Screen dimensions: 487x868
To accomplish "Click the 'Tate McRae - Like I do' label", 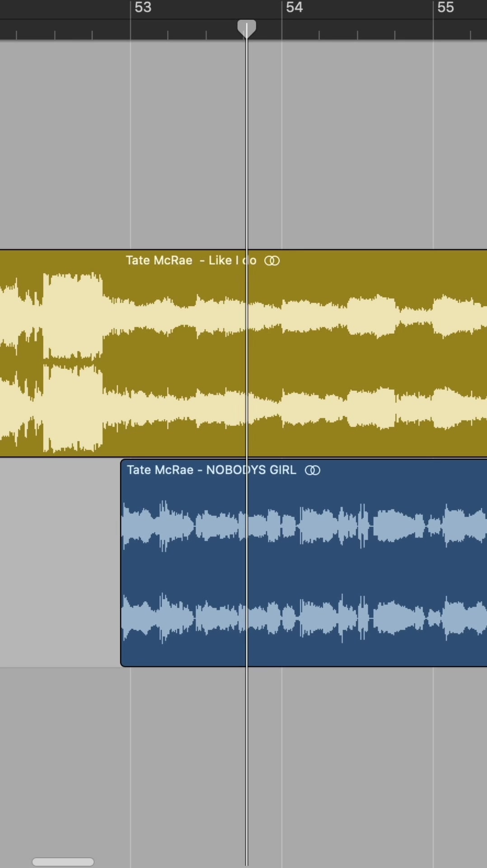I will point(191,260).
